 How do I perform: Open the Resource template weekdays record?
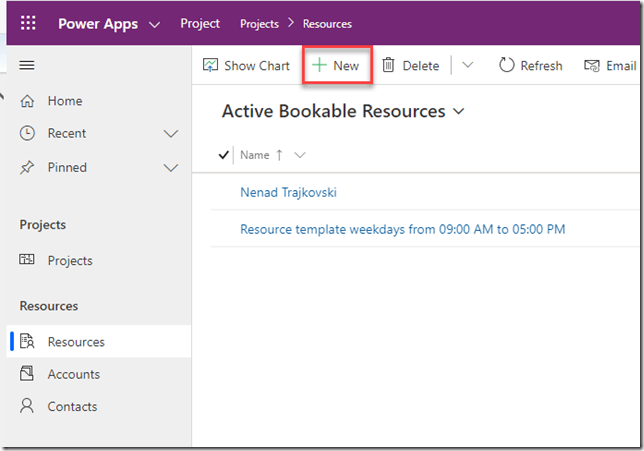402,229
